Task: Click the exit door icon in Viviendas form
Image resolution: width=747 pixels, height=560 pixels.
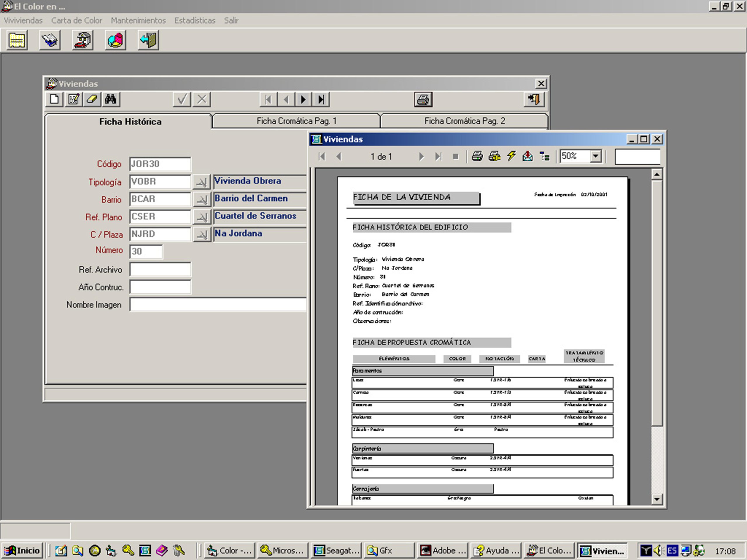Action: pyautogui.click(x=534, y=99)
